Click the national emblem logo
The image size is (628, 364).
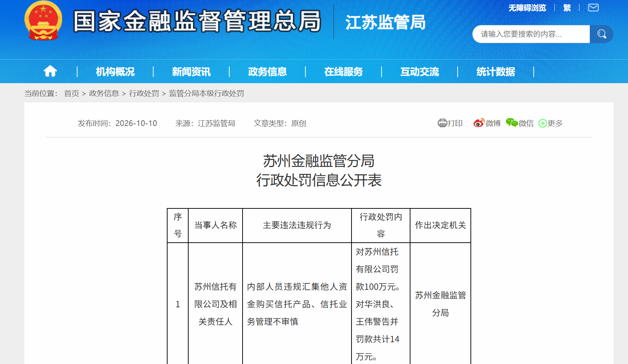click(x=43, y=21)
